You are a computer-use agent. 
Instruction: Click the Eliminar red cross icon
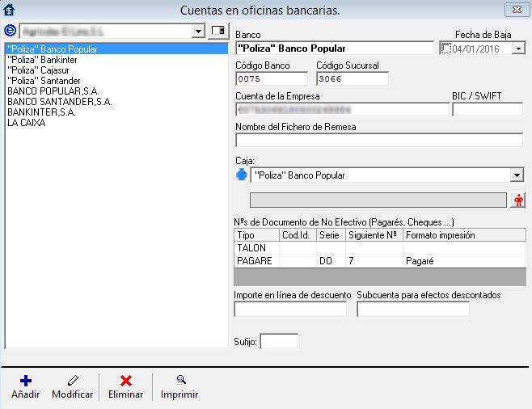pyautogui.click(x=125, y=380)
